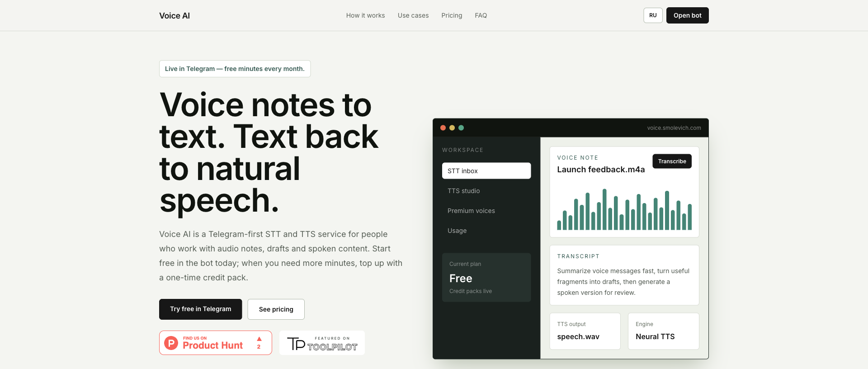868x369 pixels.
Task: Click the Live in Telegram announcement badge
Action: click(235, 69)
